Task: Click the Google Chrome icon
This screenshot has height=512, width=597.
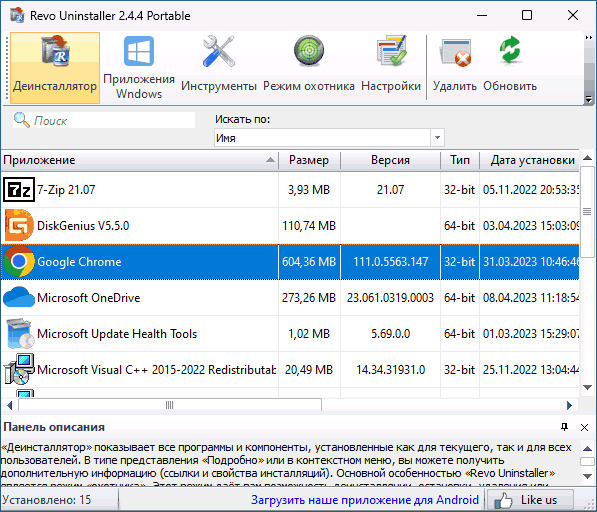Action: coord(19,261)
